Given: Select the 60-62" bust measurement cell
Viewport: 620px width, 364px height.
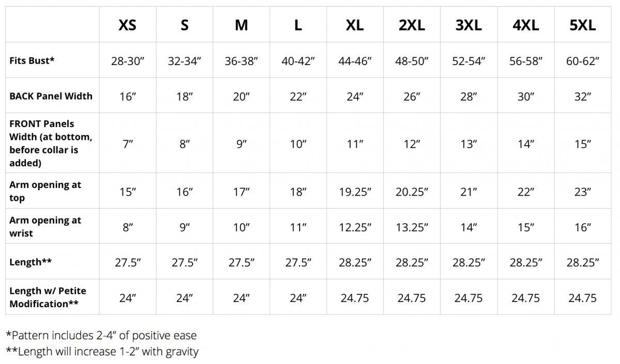Looking at the screenshot, I should click(x=582, y=61).
